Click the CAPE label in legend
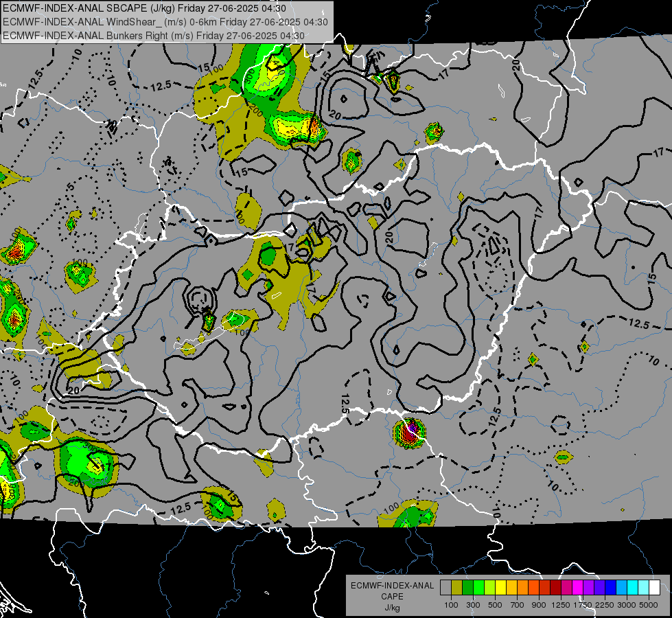The width and height of the screenshot is (672, 618). (x=392, y=597)
